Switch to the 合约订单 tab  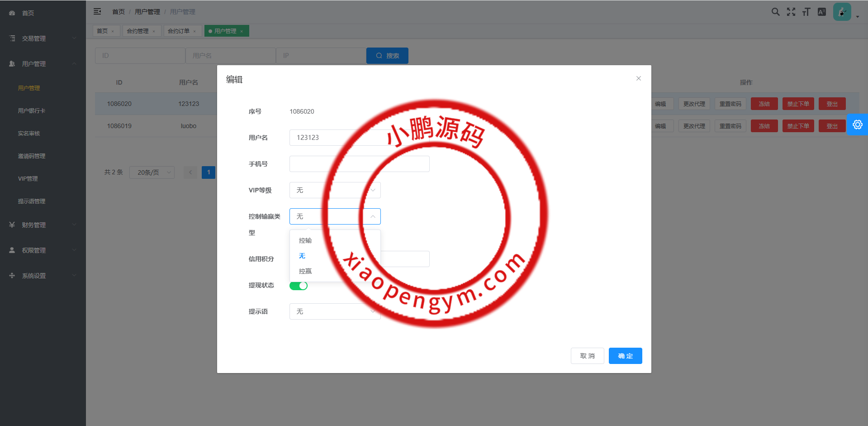point(179,30)
